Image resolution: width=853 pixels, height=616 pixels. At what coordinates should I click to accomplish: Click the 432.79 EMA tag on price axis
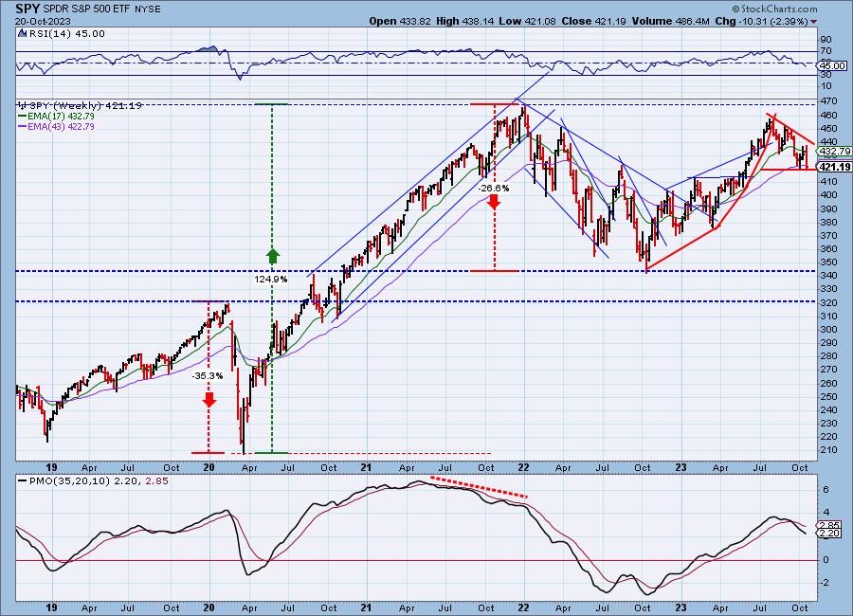tap(834, 151)
